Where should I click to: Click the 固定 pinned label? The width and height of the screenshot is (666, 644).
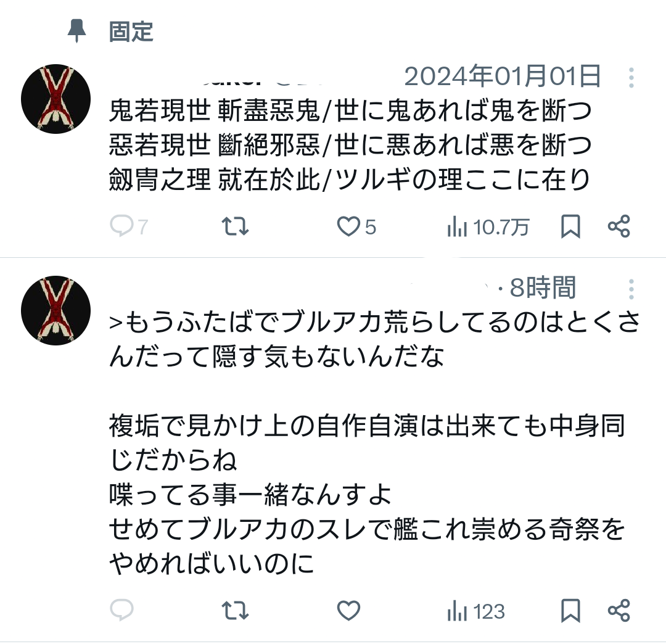point(131,31)
